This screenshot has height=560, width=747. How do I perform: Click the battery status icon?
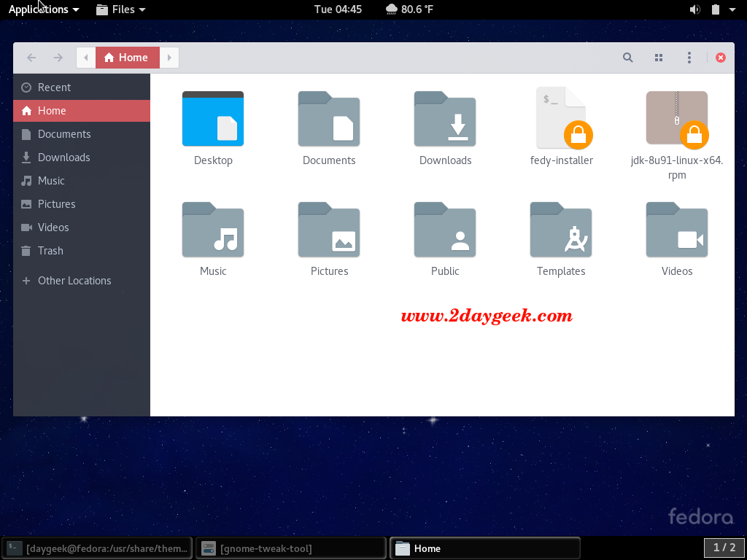click(715, 9)
